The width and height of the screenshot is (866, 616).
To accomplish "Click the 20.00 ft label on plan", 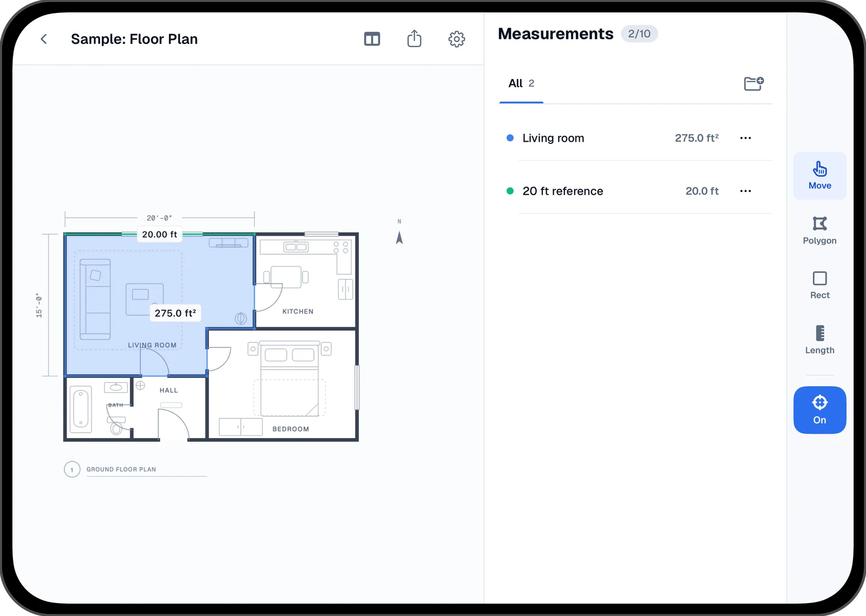I will 159,234.
